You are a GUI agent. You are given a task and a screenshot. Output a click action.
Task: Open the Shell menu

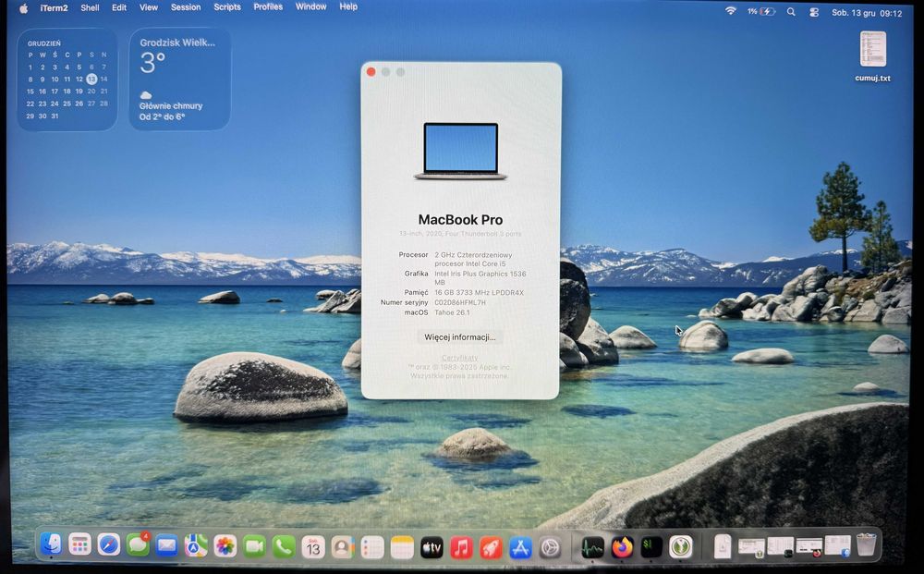tap(90, 7)
